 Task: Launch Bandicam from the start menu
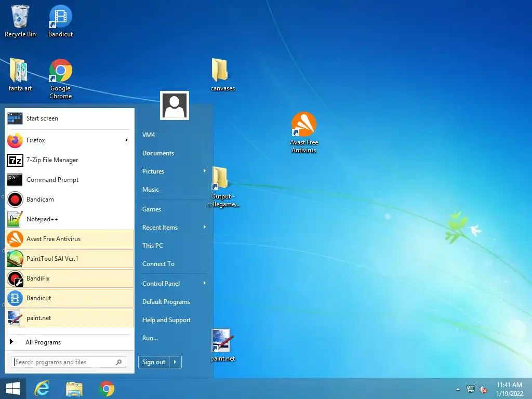coord(69,199)
